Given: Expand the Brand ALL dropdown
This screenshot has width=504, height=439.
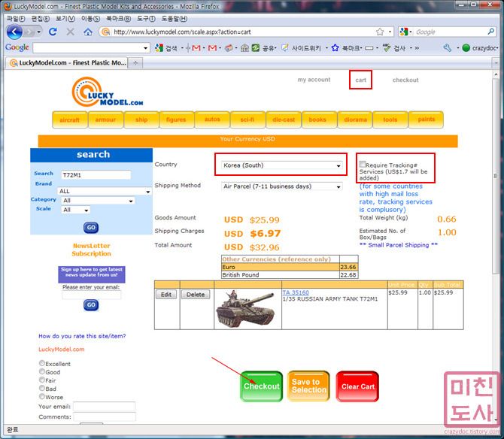Looking at the screenshot, I should 105,192.
